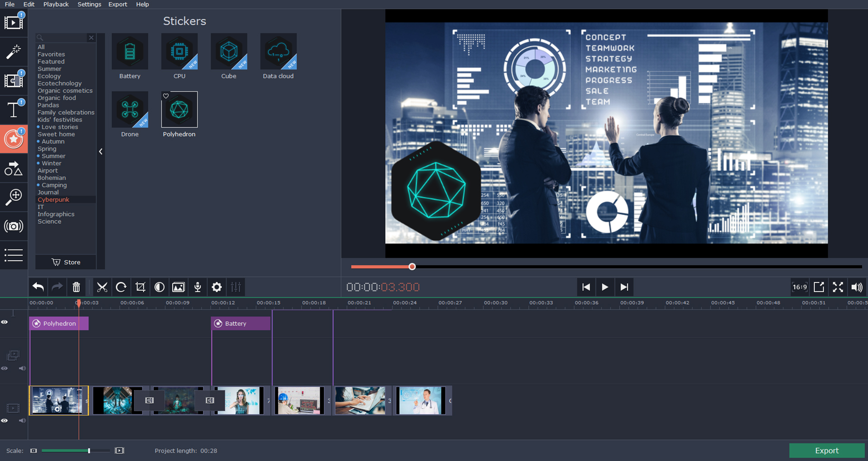Select the scissors Split clip tool

pos(102,287)
